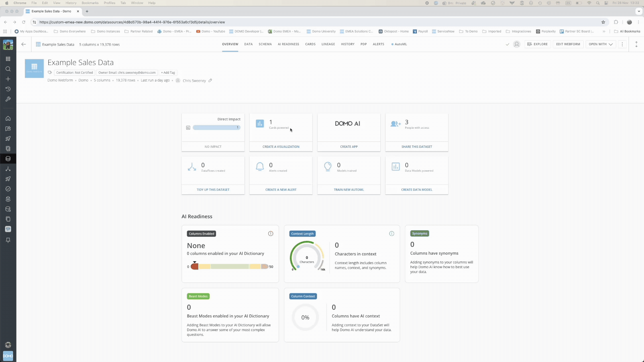
Task: Click the columns enabled gauge bar
Action: [x=230, y=266]
